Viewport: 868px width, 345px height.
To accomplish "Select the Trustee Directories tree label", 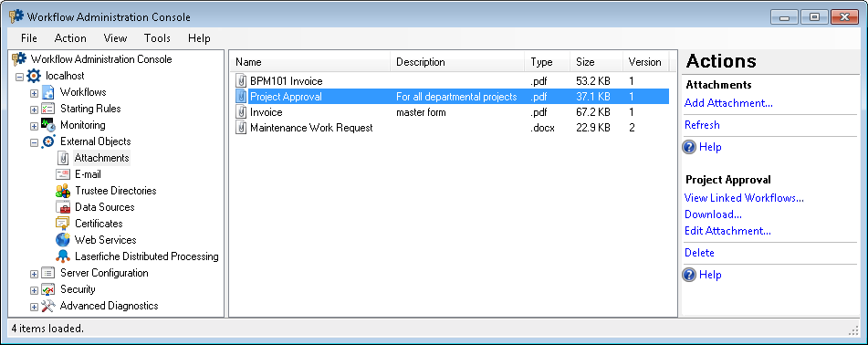I will coord(116,191).
